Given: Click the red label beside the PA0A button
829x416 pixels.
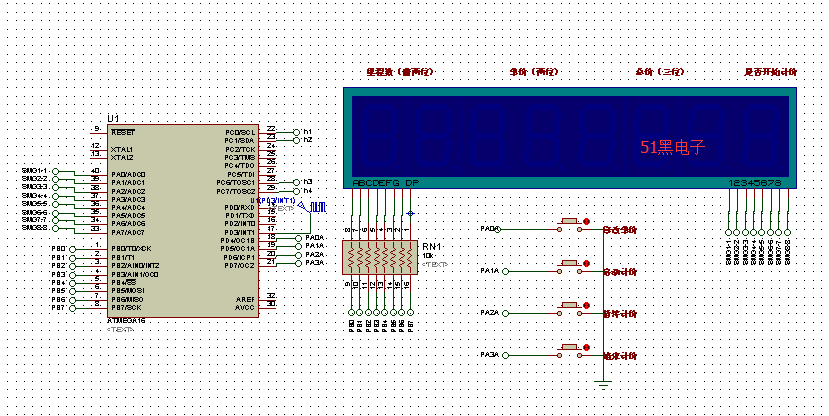Looking at the screenshot, I should pos(621,230).
